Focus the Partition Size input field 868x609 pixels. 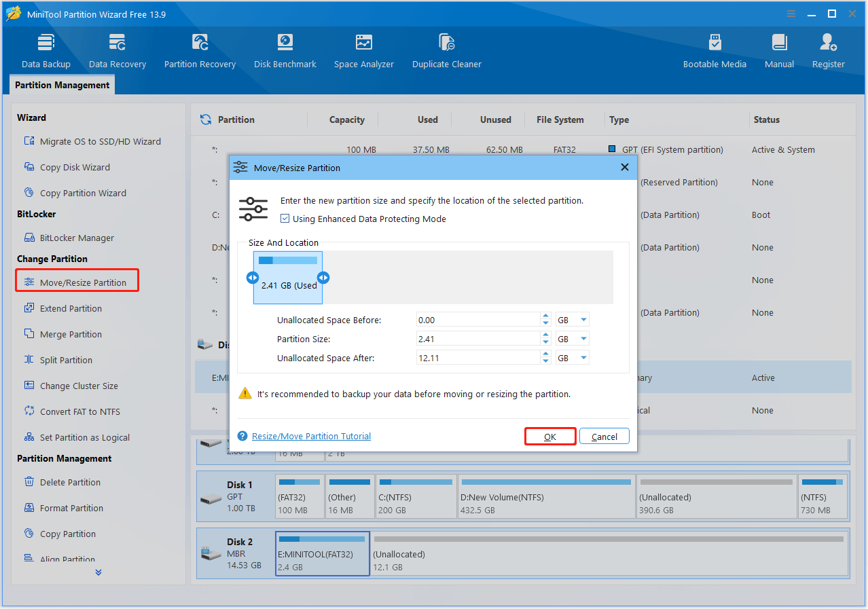tap(479, 339)
